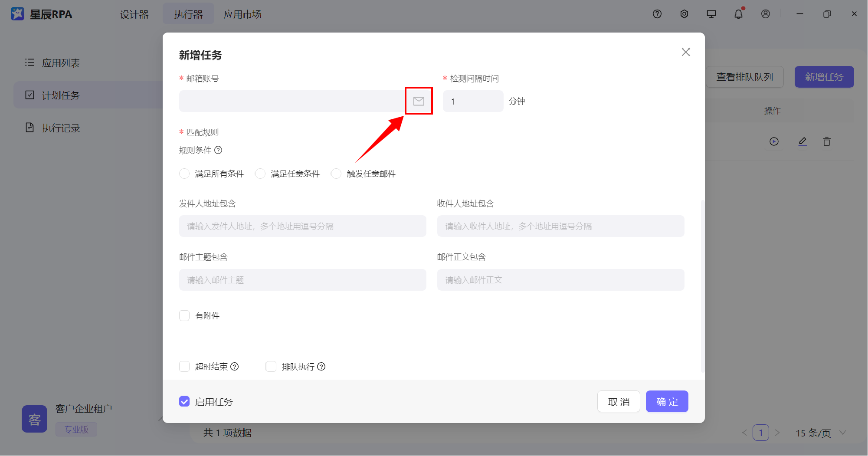Open help tooltip next to 规则条件
The width and height of the screenshot is (868, 456).
[x=219, y=150]
